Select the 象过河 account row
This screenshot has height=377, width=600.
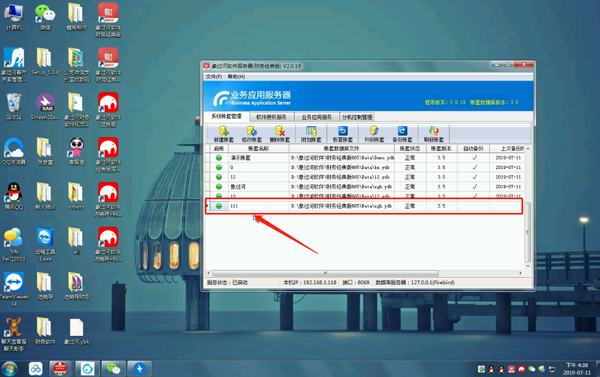[365, 186]
